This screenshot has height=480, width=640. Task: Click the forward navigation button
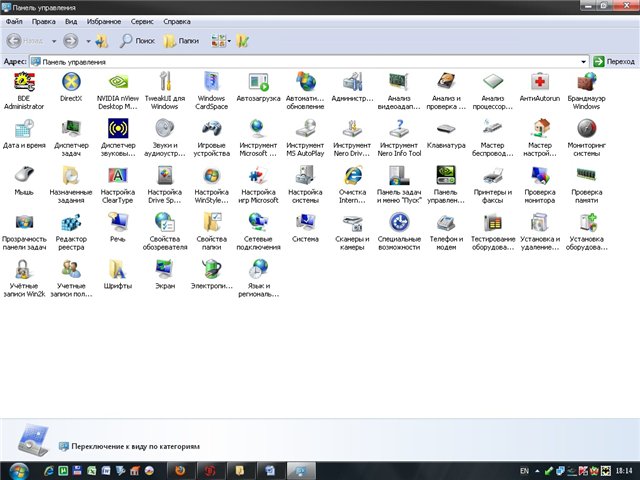pyautogui.click(x=71, y=40)
